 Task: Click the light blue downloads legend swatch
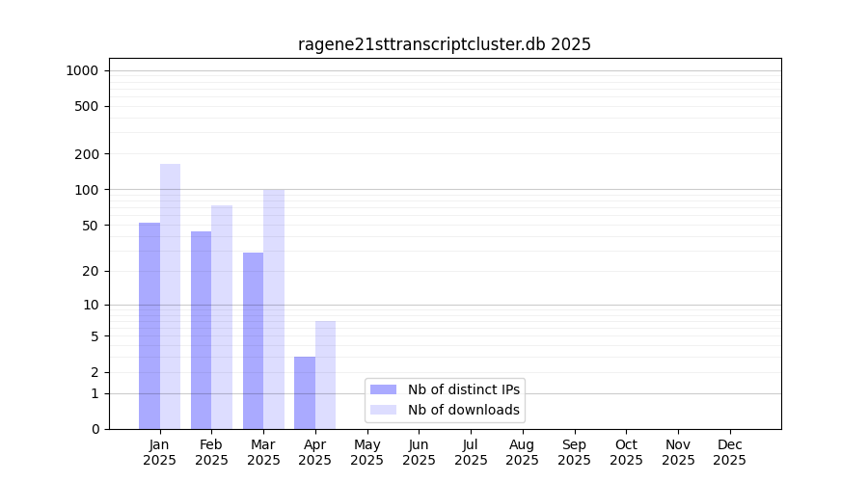pos(383,410)
